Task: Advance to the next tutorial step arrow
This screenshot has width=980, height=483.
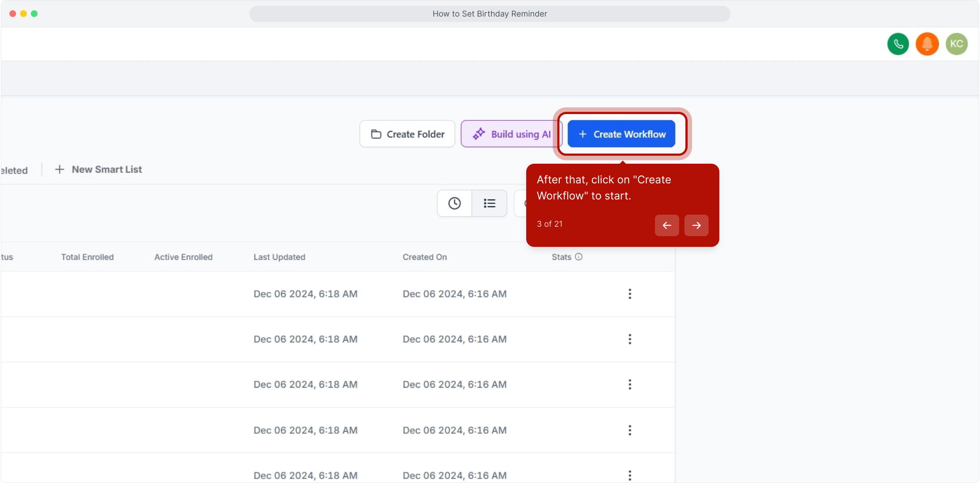Action: [696, 225]
